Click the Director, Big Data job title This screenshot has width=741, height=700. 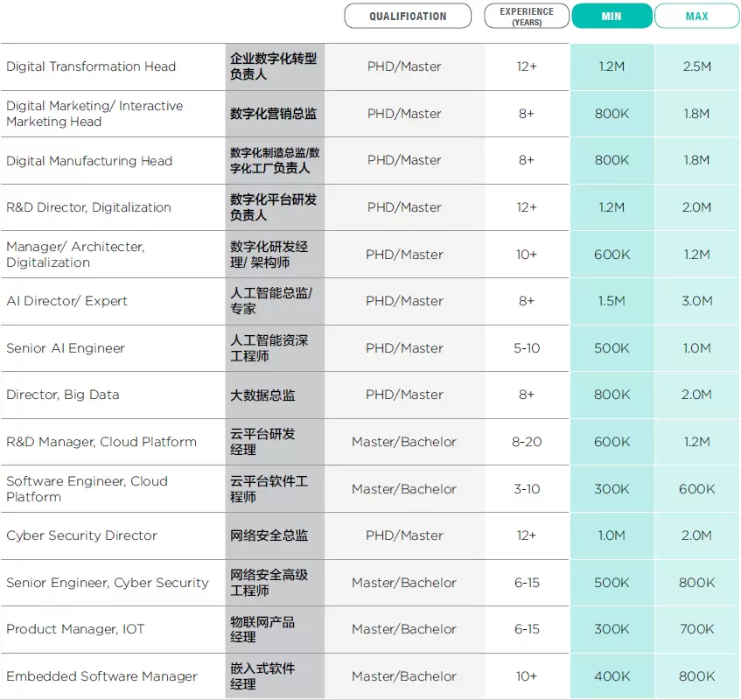63,395
